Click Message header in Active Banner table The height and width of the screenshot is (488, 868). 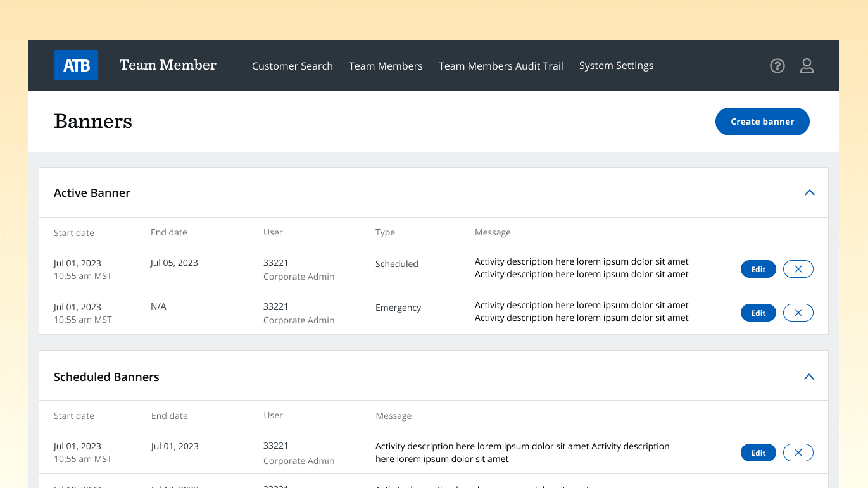(x=493, y=232)
